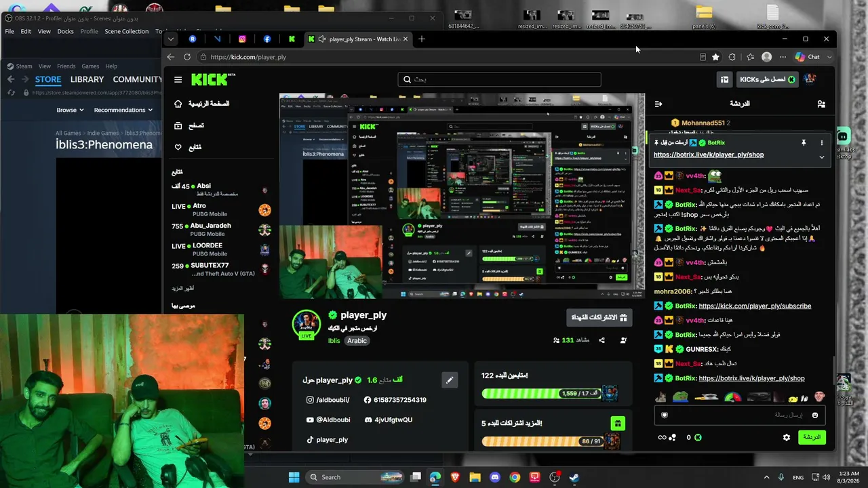Open Steam from the taskbar
The width and height of the screenshot is (868, 488).
pyautogui.click(x=574, y=477)
